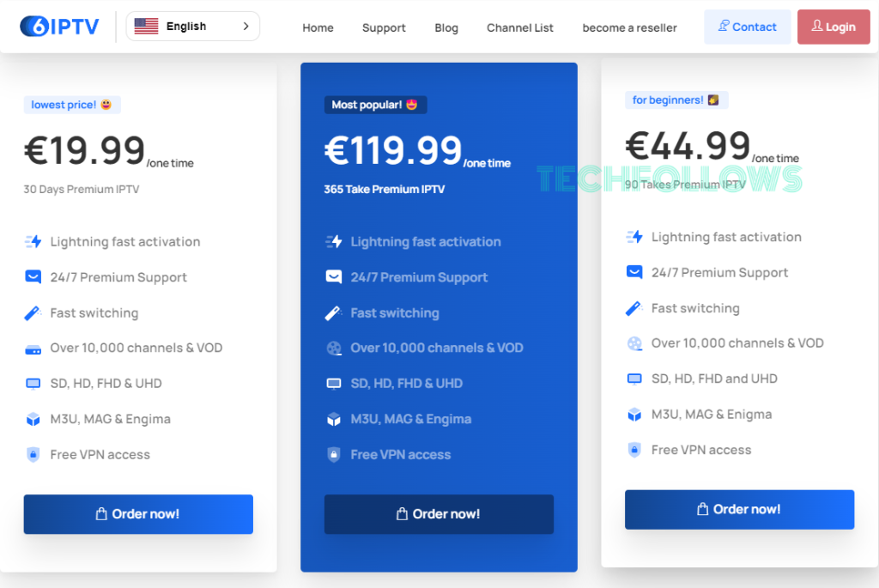Order the €119.99 most popular plan

click(439, 514)
